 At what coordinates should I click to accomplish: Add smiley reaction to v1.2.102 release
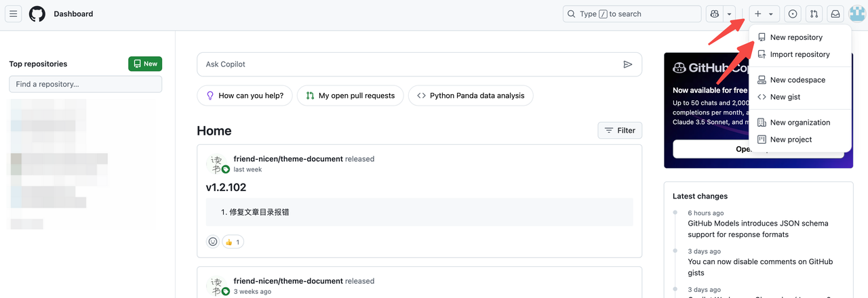point(213,242)
